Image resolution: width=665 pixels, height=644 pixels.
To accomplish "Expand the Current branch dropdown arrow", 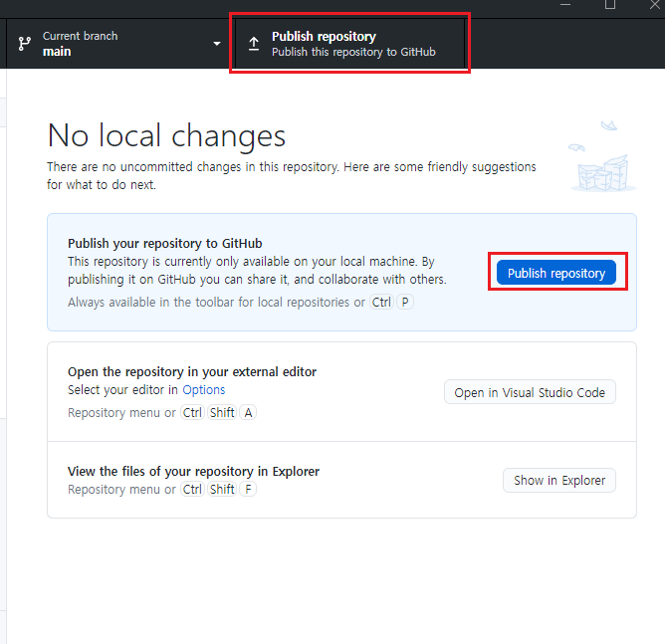I will pos(217,44).
